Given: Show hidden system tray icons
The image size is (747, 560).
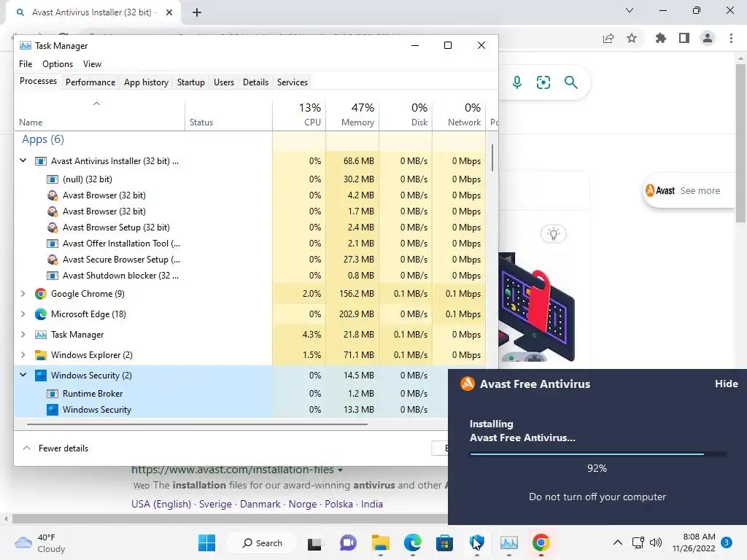Looking at the screenshot, I should [617, 542].
